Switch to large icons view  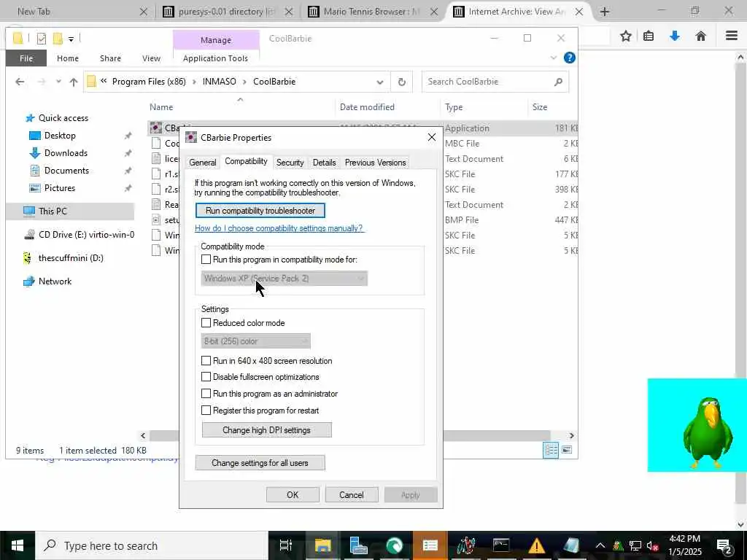[566, 450]
